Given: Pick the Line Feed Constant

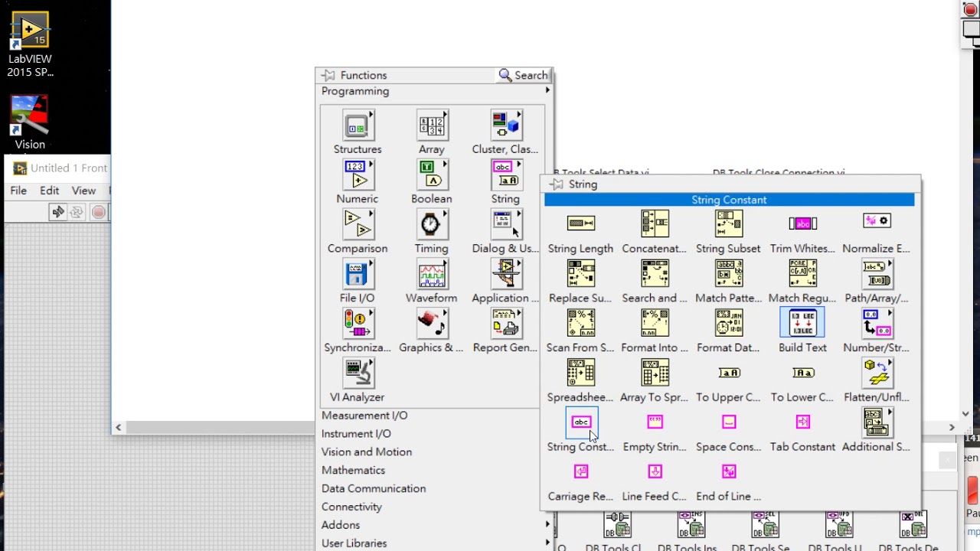Looking at the screenshot, I should [x=655, y=471].
